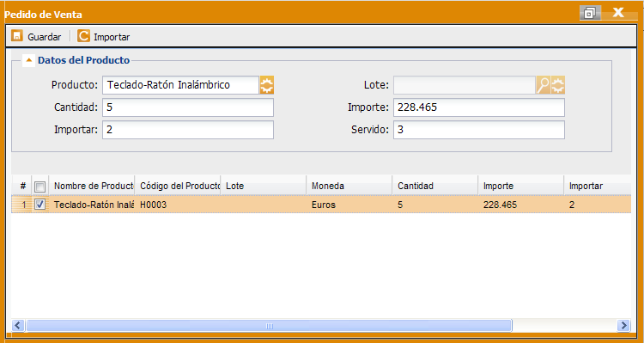Click the Guardar button label
Viewport: 644px width, 343px height.
pos(45,37)
